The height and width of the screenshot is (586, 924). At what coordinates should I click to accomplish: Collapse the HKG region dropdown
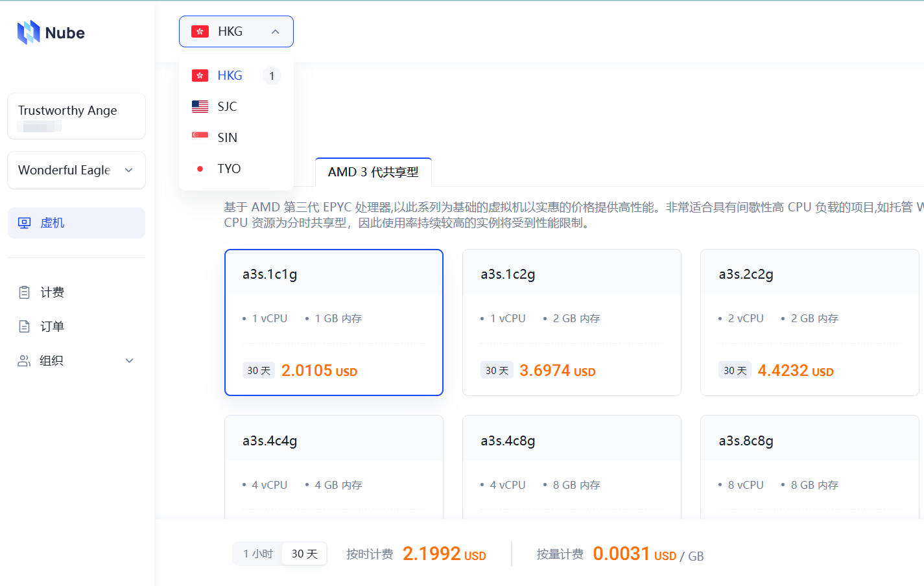tap(236, 31)
